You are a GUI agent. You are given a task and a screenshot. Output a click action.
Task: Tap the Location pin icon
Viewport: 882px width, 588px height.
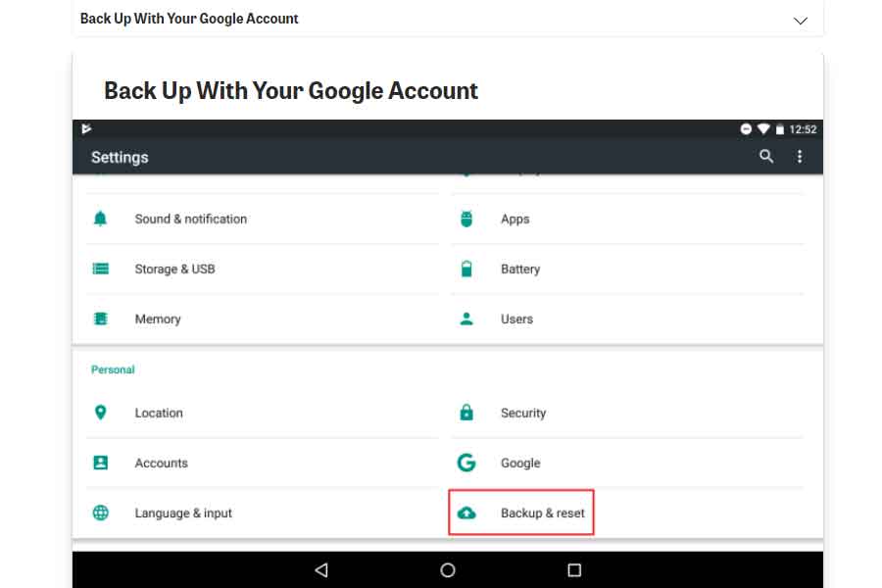pyautogui.click(x=100, y=414)
